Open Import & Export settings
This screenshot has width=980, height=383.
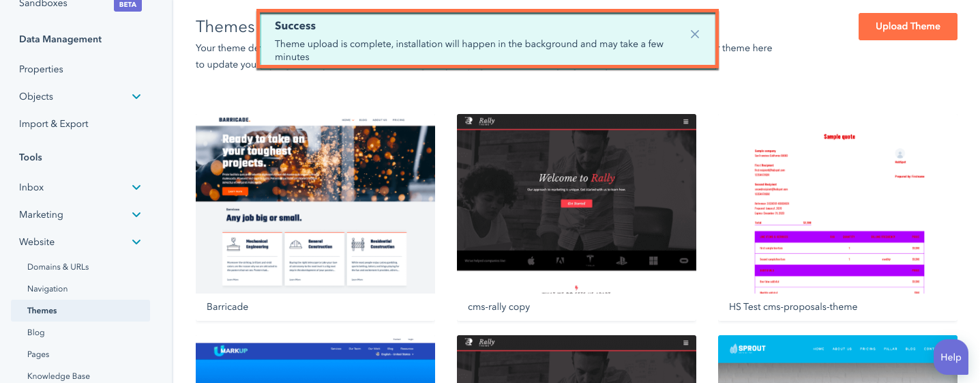54,124
